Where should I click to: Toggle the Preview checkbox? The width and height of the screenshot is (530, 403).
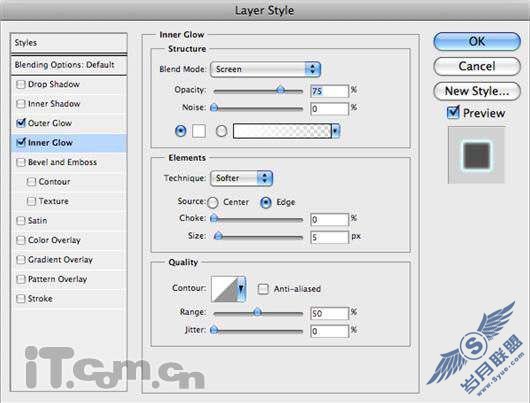[x=453, y=113]
